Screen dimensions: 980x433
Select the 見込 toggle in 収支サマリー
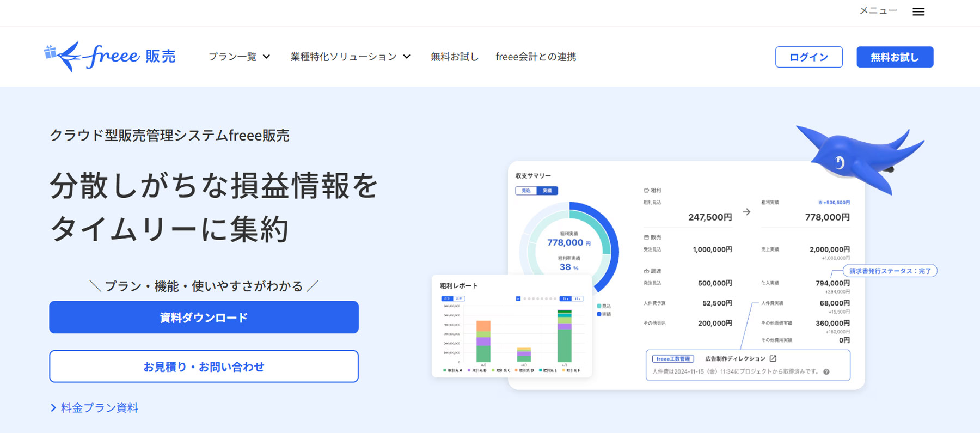(x=526, y=191)
